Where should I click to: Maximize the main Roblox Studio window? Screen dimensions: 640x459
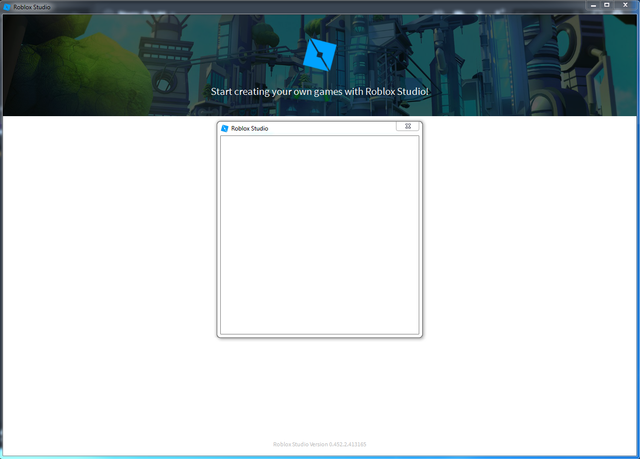tap(607, 5)
